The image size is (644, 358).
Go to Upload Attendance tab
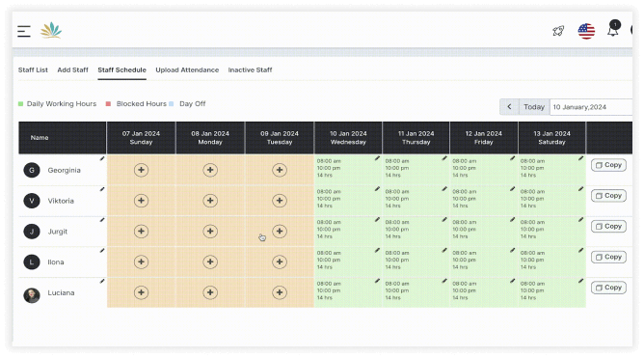[187, 69]
